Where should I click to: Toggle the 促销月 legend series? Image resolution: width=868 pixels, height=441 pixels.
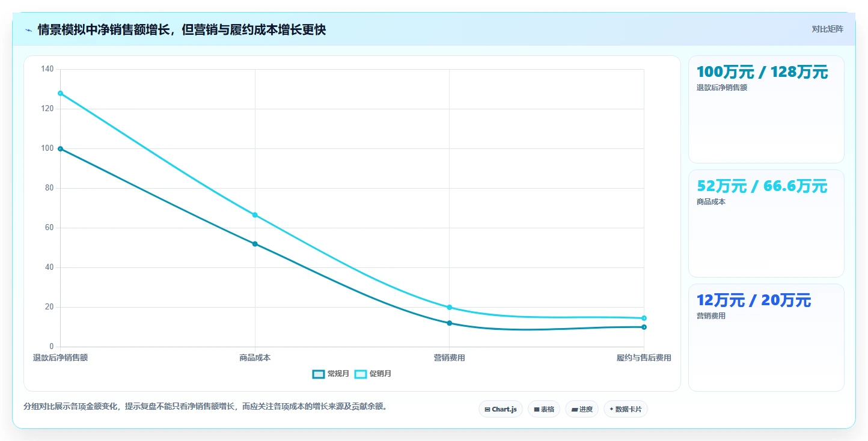373,374
